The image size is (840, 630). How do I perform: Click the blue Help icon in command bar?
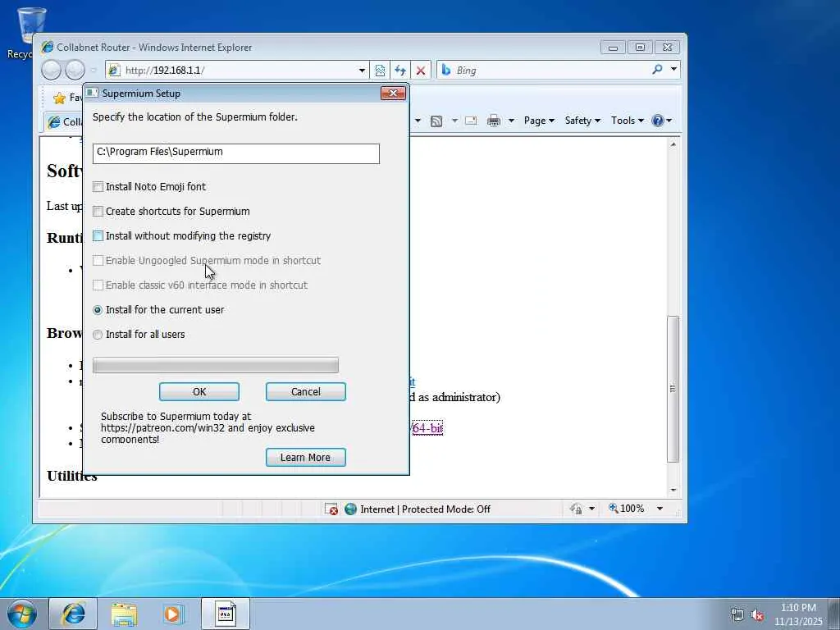point(658,121)
